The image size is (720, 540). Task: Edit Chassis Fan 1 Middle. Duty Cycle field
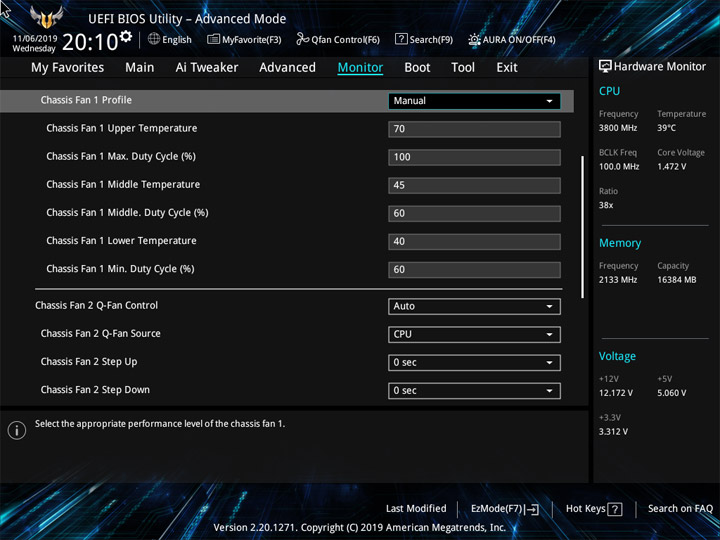[474, 214]
